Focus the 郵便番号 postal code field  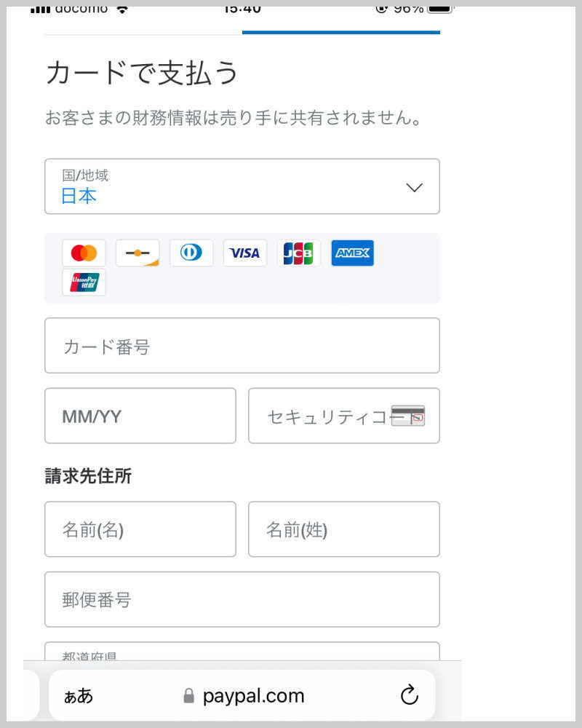click(x=242, y=599)
